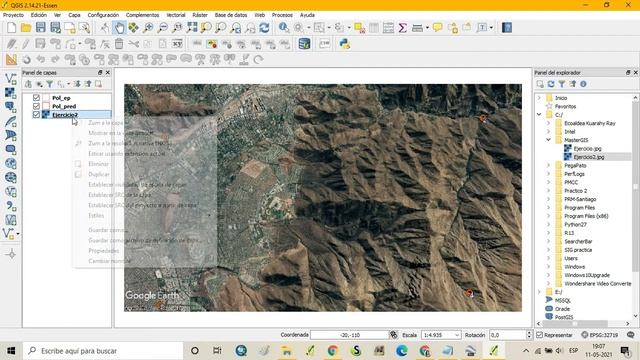640x360 pixels.
Task: Open text annotation tool dropdown arrow
Action: click(x=491, y=28)
